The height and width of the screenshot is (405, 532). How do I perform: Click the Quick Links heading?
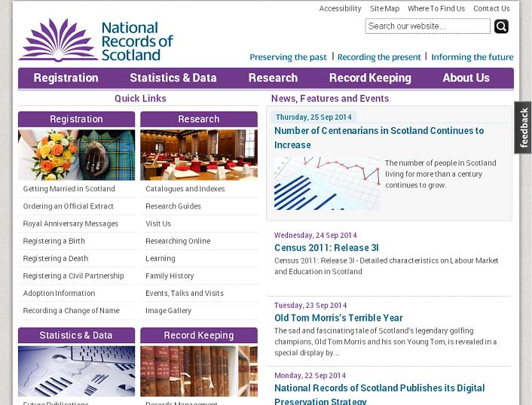(x=140, y=99)
